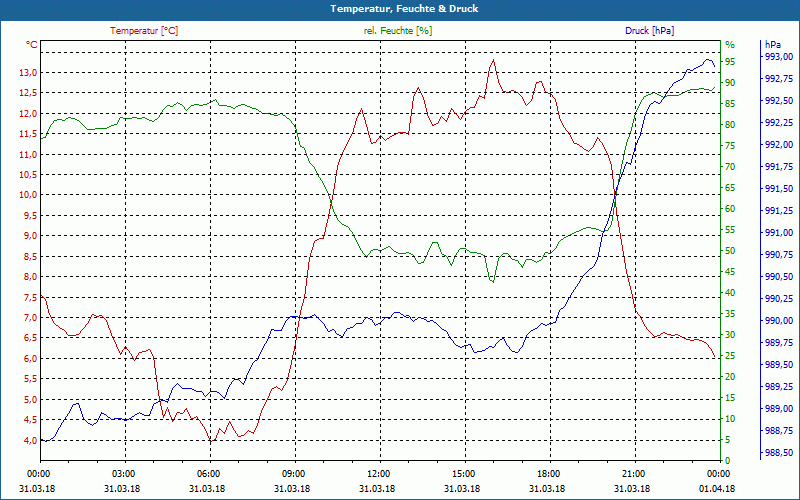Click the 11,0 temperature axis value
Viewport: 800px width, 500px height.
point(28,154)
